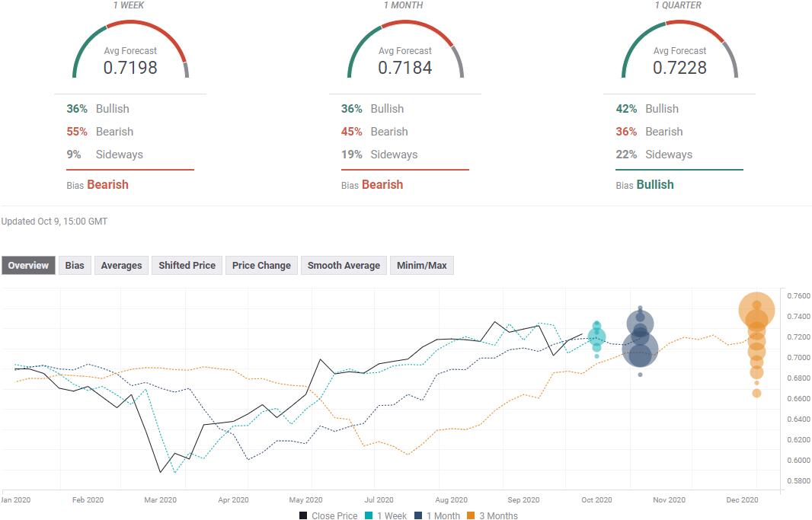This screenshot has height=520, width=812.
Task: Click the 1 Quarter forecast gauge
Action: pyautogui.click(x=680, y=49)
